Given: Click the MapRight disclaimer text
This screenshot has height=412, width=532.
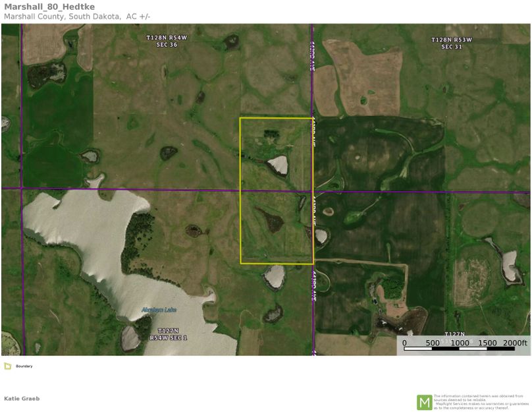Looking at the screenshot, I should point(481,401).
